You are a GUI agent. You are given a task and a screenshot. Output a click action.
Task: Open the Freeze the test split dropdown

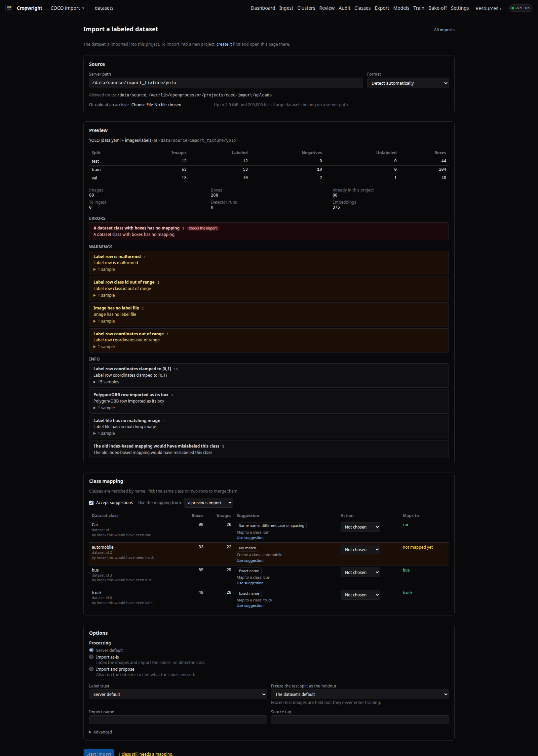pos(360,694)
